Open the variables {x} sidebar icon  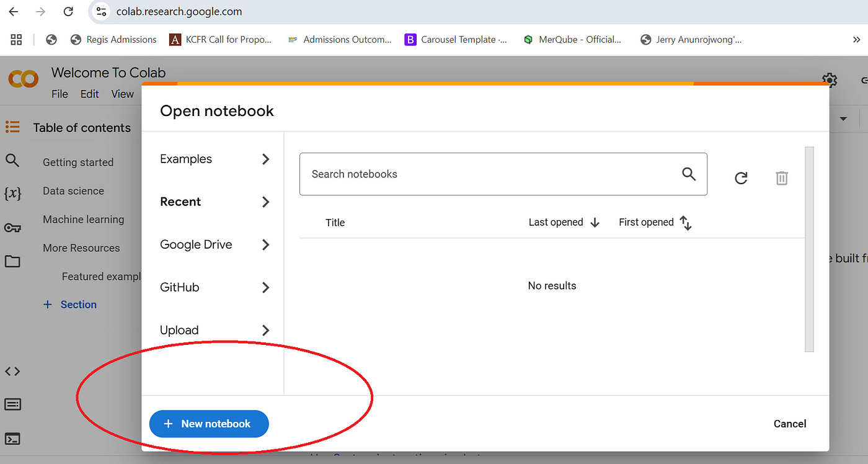(12, 194)
